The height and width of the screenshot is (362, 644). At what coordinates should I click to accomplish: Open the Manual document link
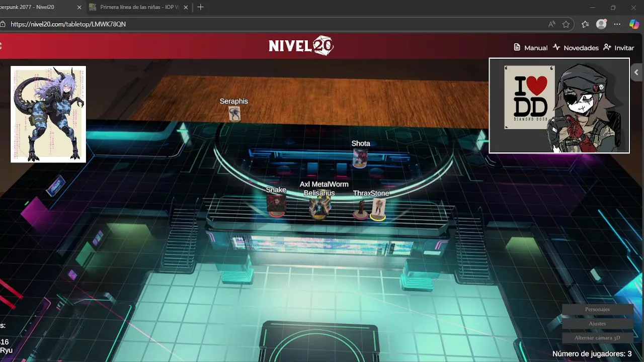530,47
